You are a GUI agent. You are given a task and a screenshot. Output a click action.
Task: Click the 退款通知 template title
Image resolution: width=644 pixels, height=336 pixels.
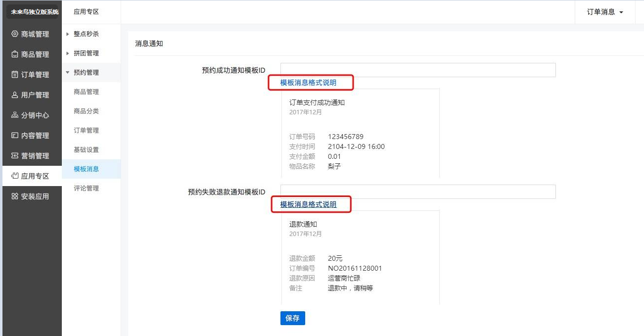(303, 225)
